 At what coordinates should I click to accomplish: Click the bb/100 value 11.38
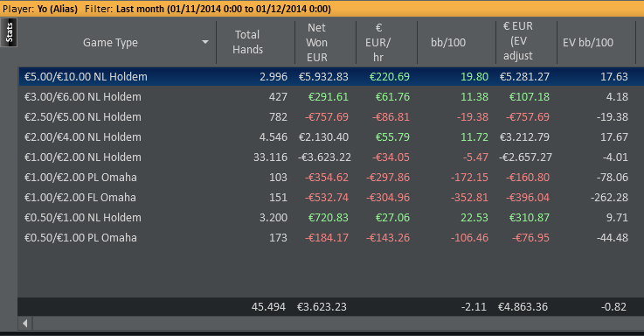[474, 96]
